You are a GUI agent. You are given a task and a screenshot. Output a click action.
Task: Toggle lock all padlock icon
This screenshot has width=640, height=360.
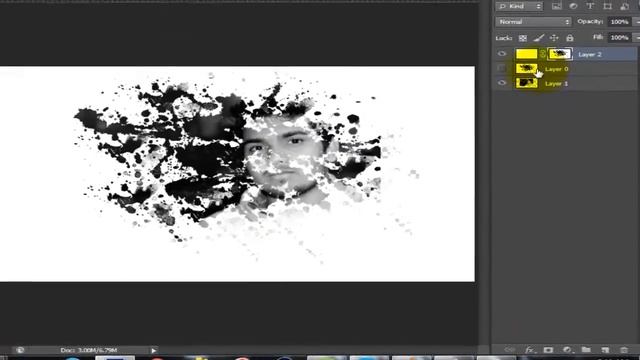click(570, 38)
